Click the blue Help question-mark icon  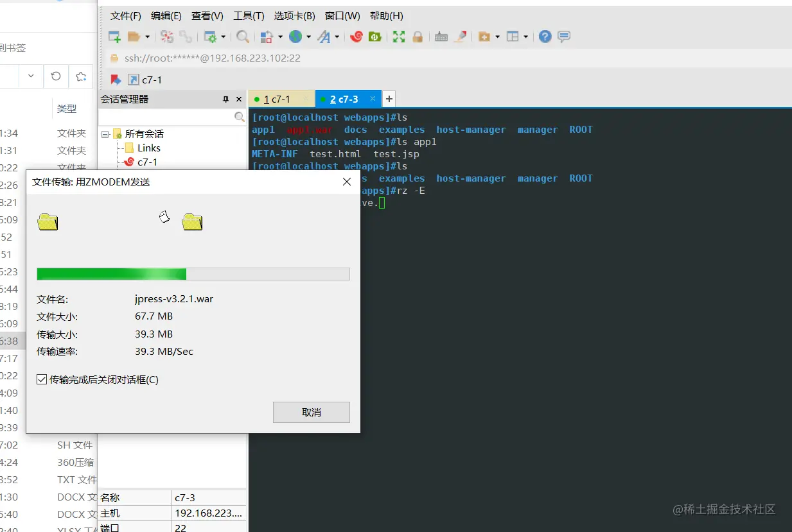tap(545, 37)
